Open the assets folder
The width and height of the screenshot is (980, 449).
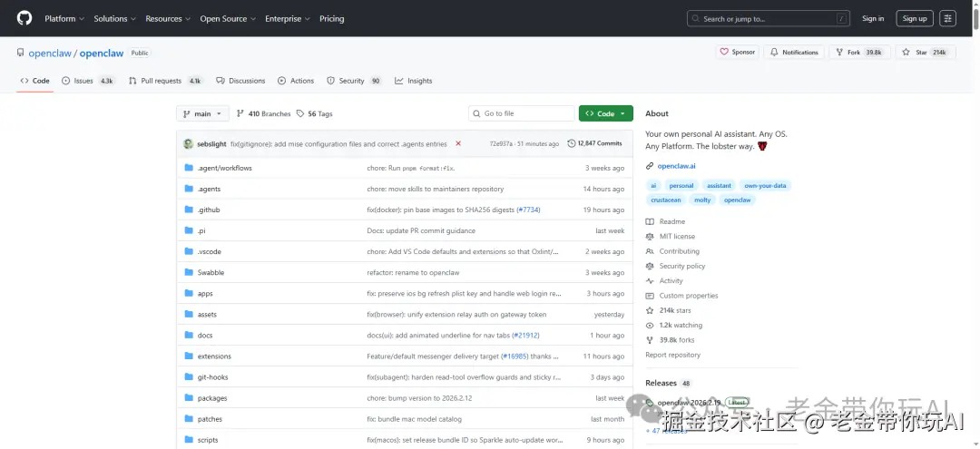point(207,315)
